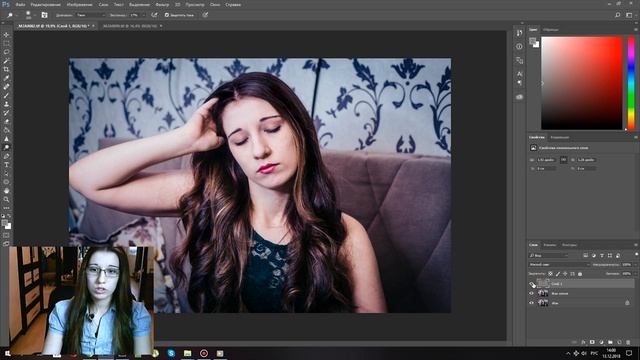Open the Edit menu
Viewport: 640px width, 360px height.
(45, 4)
